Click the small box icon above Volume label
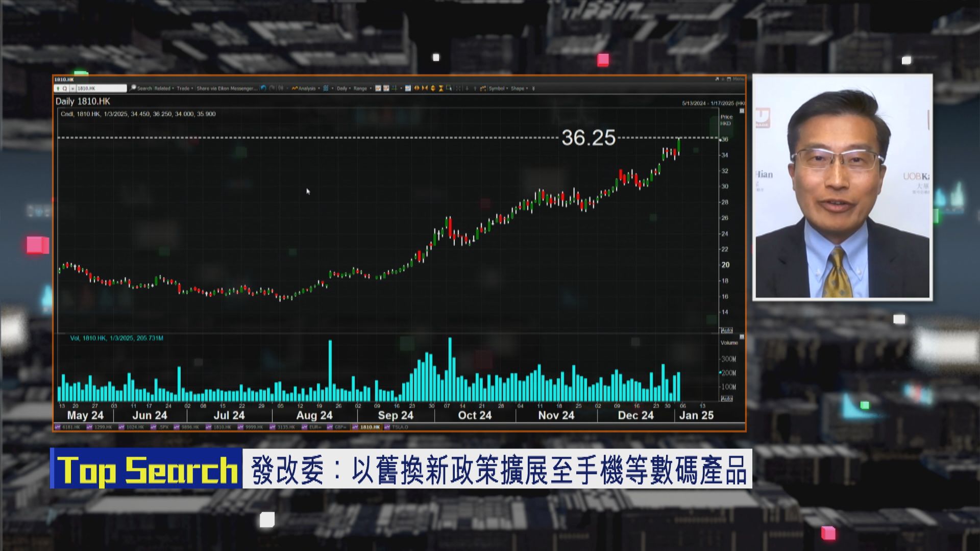This screenshot has height=551, width=980. coord(742,337)
